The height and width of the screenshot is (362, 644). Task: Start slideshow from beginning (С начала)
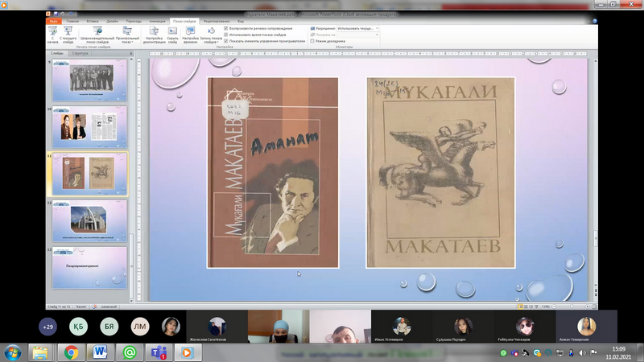pos(52,35)
